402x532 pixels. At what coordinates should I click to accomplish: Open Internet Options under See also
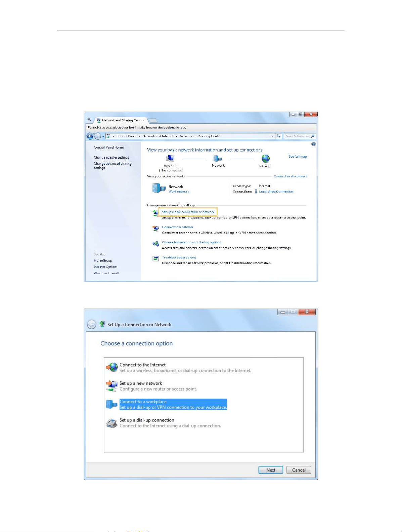pos(105,267)
